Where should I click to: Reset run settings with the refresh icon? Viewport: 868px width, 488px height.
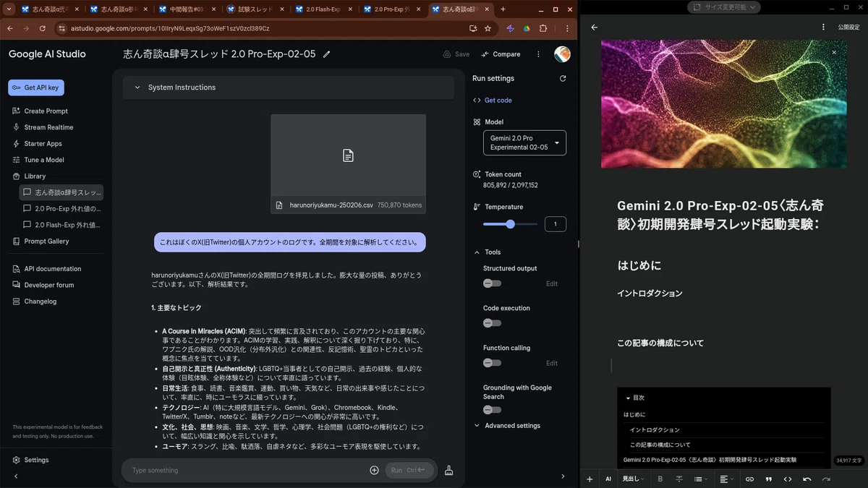(563, 78)
